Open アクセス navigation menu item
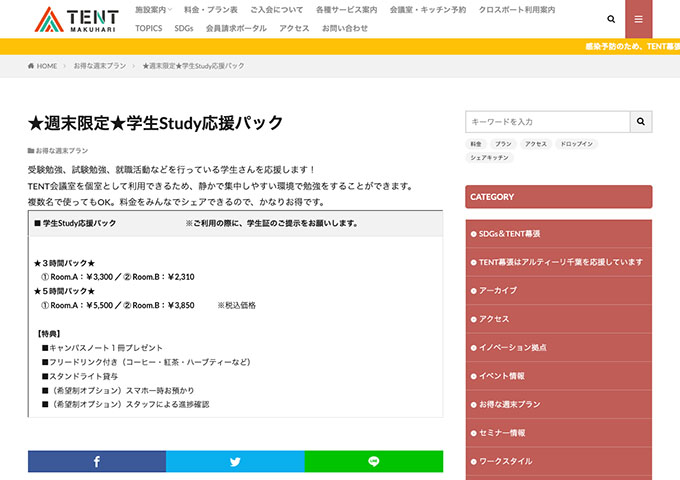The width and height of the screenshot is (680, 480). 294,28
